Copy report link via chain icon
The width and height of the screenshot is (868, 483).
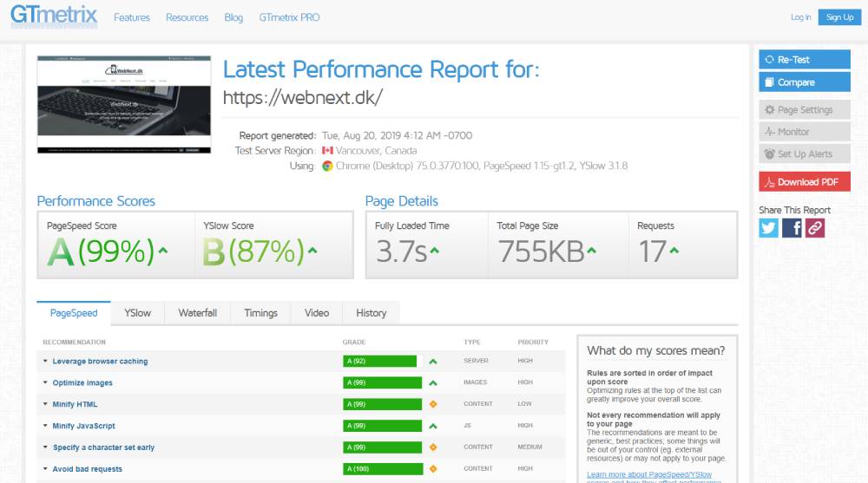tap(815, 228)
